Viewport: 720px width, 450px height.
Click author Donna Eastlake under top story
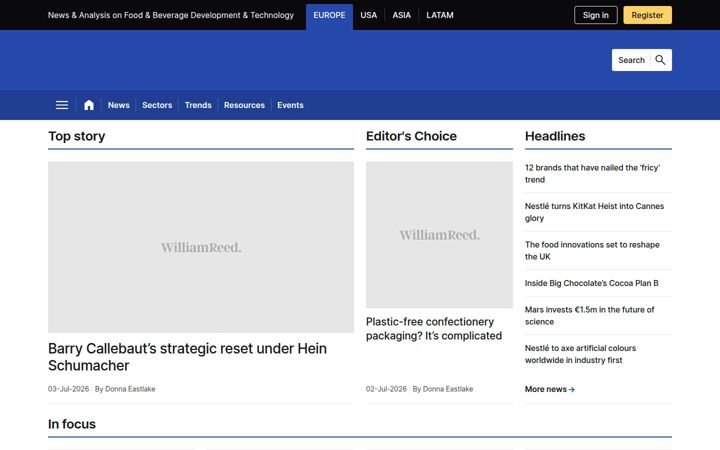click(130, 389)
